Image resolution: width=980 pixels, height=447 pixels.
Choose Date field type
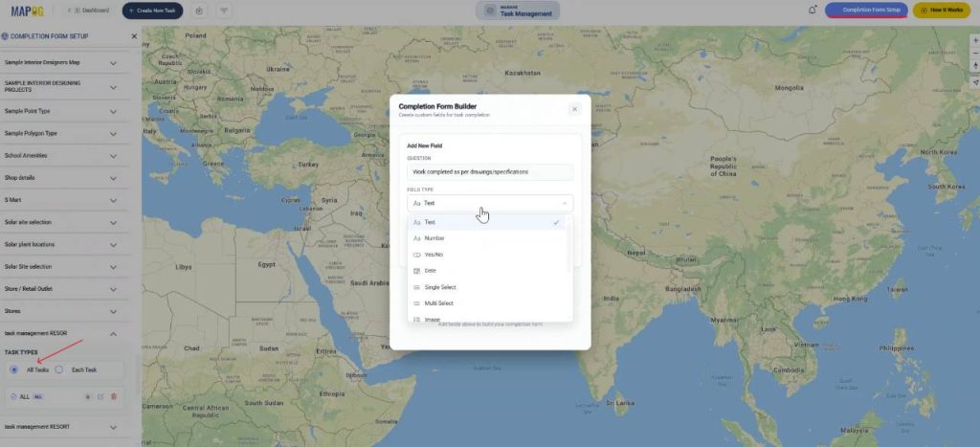coord(487,271)
